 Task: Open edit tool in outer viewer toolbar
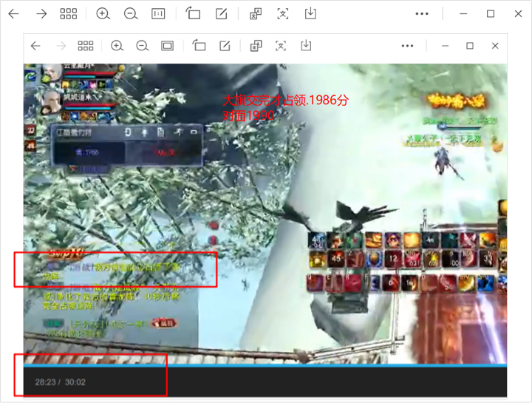click(x=221, y=13)
